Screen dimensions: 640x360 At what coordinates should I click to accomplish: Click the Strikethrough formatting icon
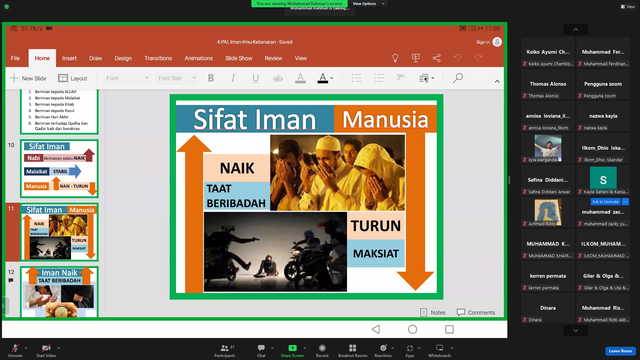point(278,78)
